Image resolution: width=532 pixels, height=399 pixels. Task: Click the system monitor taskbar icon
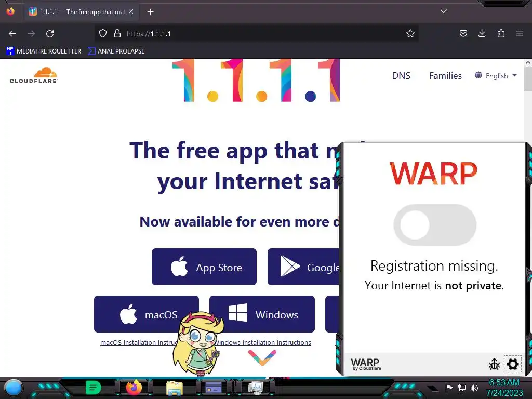(256, 388)
